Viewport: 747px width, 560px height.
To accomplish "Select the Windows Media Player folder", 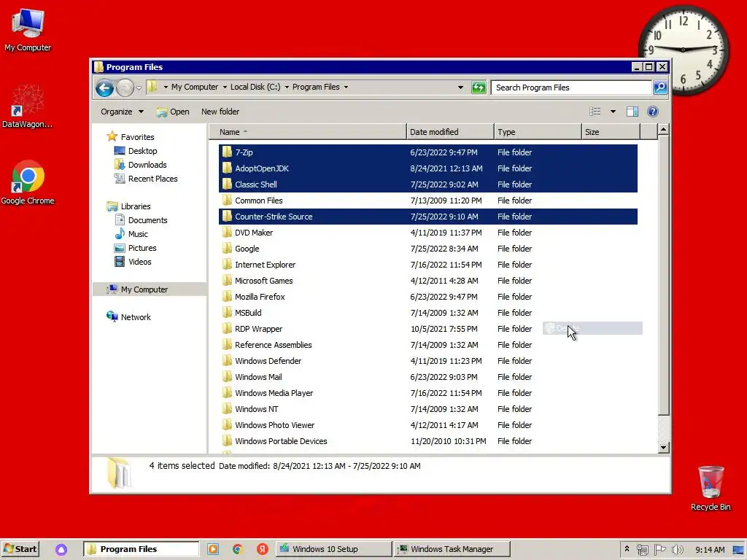I will point(427,393).
